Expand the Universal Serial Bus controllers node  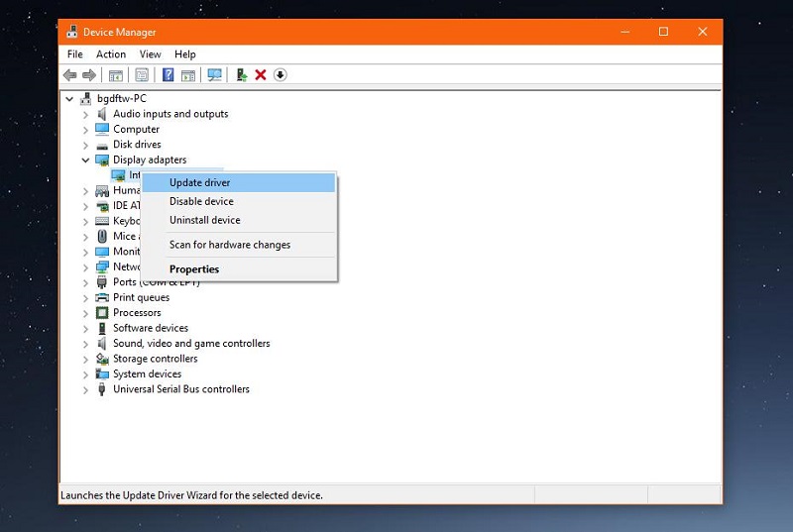[x=85, y=389]
